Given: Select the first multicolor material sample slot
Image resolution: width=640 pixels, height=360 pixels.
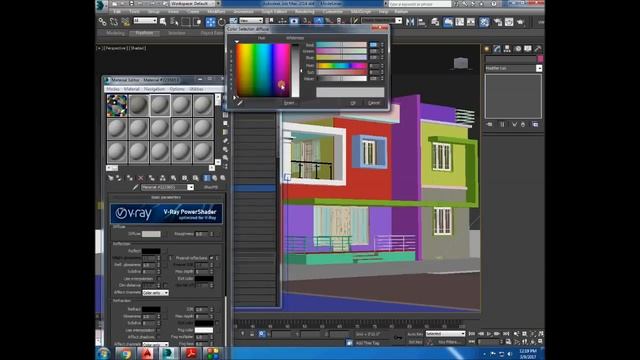Looking at the screenshot, I should pos(117,105).
